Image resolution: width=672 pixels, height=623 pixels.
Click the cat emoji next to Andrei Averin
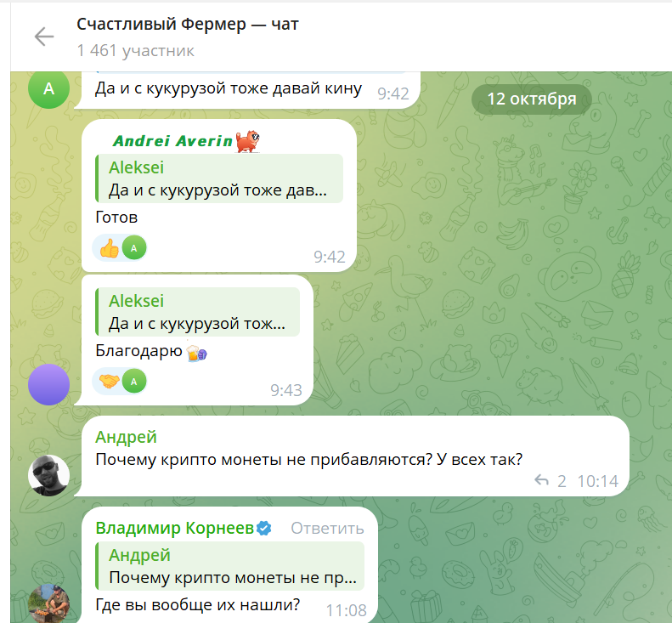248,141
